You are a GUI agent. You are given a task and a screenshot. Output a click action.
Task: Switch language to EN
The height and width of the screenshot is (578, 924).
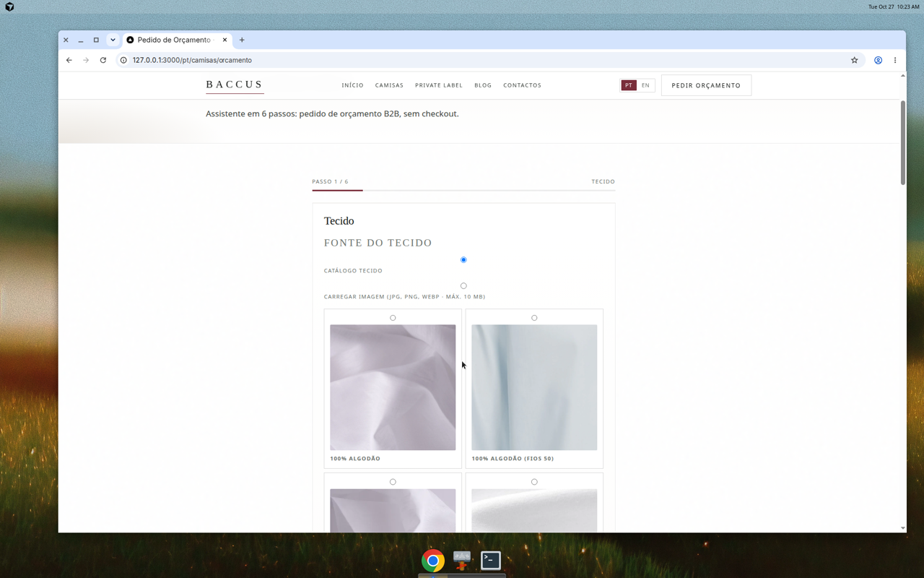[645, 85]
